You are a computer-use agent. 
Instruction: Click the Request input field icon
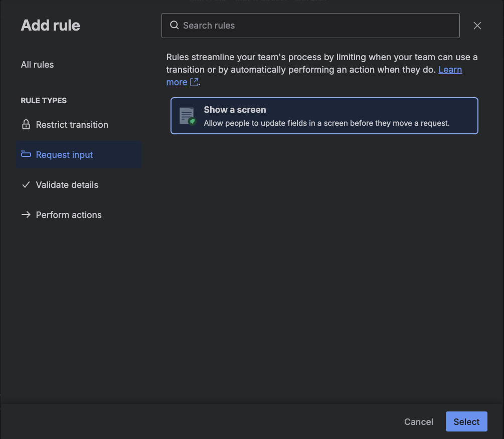[x=26, y=154]
